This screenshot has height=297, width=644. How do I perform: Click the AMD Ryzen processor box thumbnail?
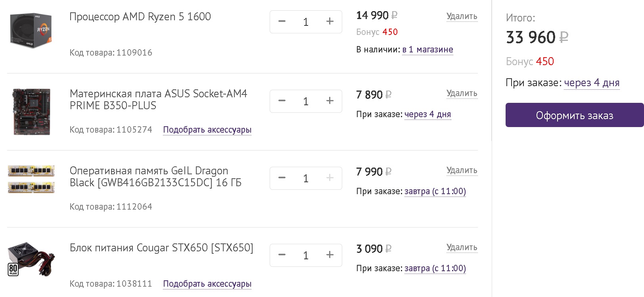coord(31,30)
